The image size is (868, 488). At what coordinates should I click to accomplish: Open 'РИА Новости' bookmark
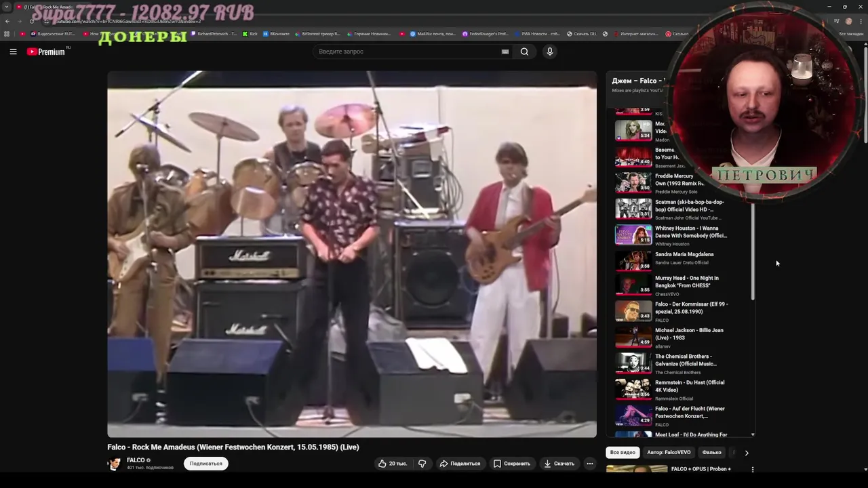(537, 34)
